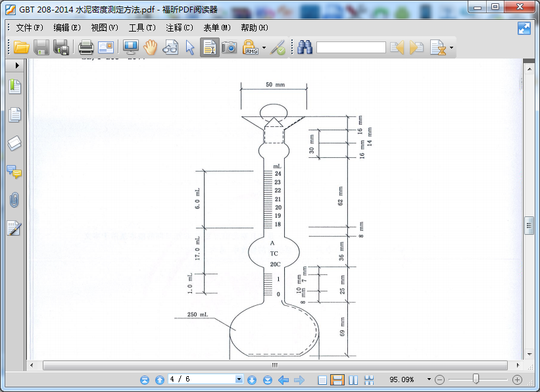This screenshot has height=392, width=540.
Task: Open the 文件(F) menu
Action: pos(29,28)
